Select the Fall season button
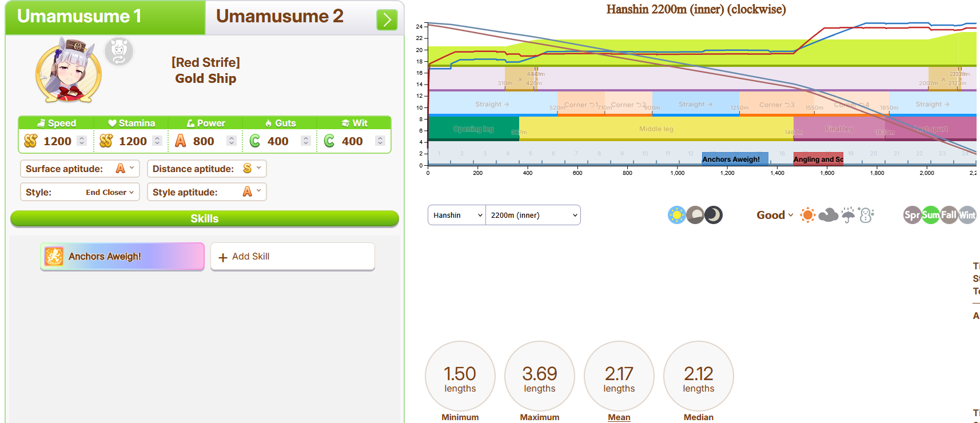The height and width of the screenshot is (423, 980). click(x=949, y=215)
